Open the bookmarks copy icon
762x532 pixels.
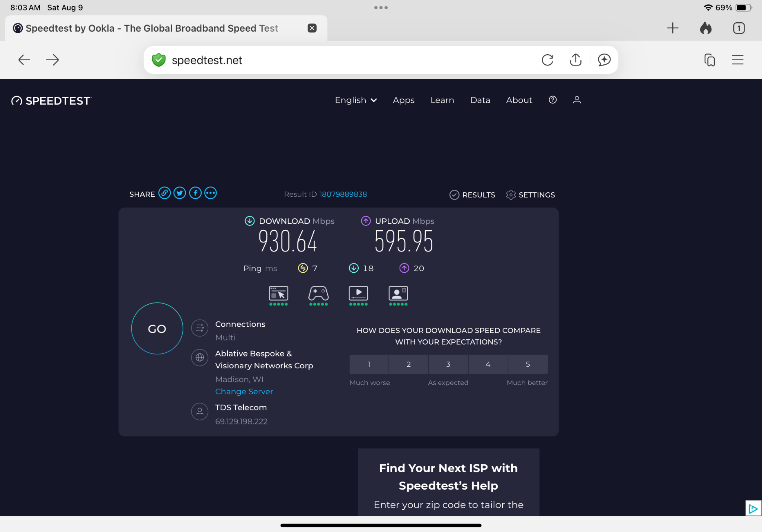[710, 60]
